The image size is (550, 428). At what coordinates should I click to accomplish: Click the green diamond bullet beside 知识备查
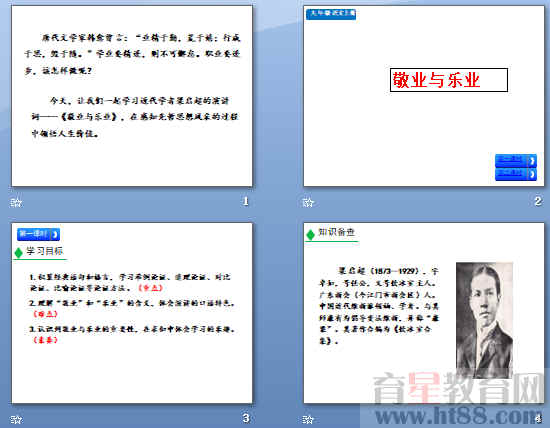(310, 234)
